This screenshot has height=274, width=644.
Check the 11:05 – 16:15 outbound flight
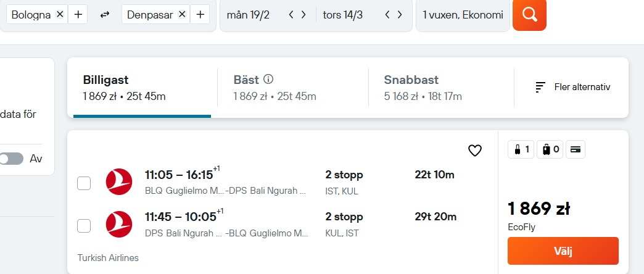[84, 183]
